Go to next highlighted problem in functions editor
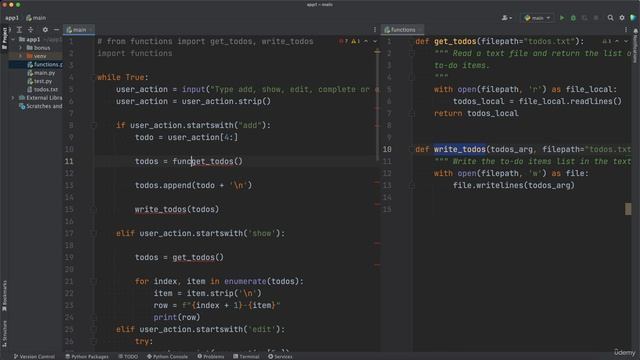The height and width of the screenshot is (360, 640). tap(626, 42)
